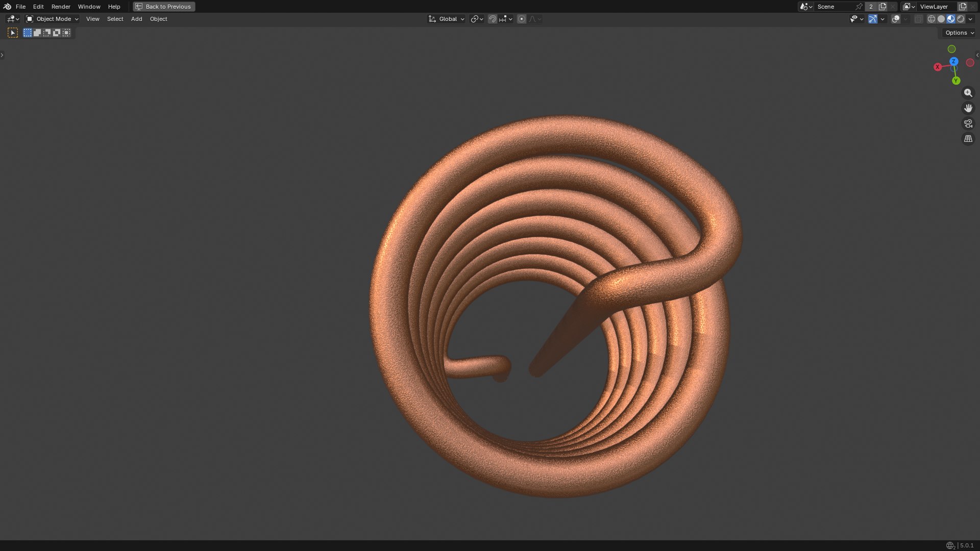Choose the Extend Selection mode icon
The height and width of the screenshot is (551, 980).
pyautogui.click(x=37, y=33)
